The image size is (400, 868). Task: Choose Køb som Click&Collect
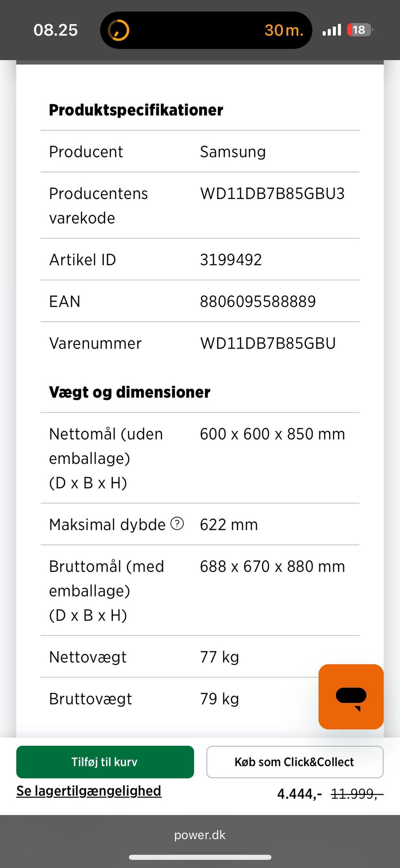295,762
